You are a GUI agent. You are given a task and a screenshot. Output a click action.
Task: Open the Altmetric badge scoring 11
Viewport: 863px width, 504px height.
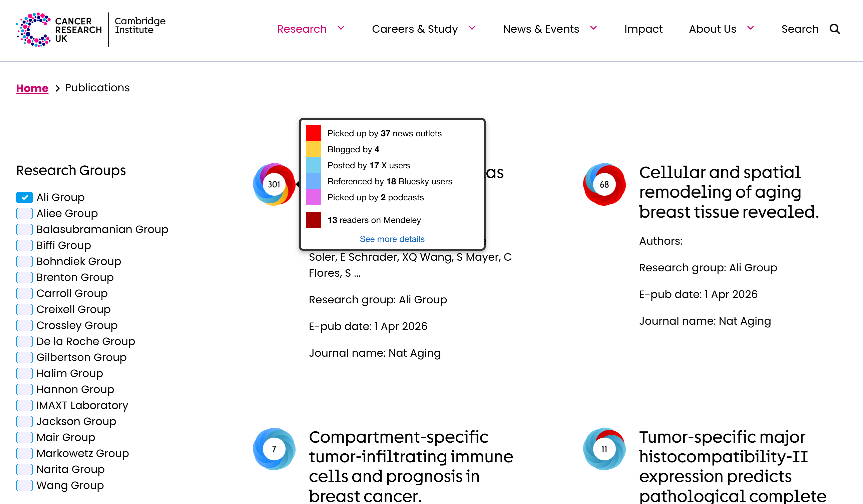(x=604, y=449)
